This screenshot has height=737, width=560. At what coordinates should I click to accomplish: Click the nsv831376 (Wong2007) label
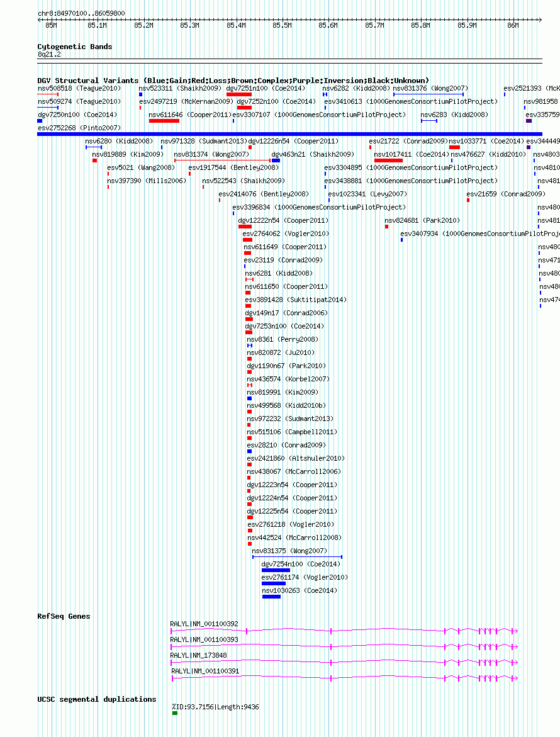(430, 88)
